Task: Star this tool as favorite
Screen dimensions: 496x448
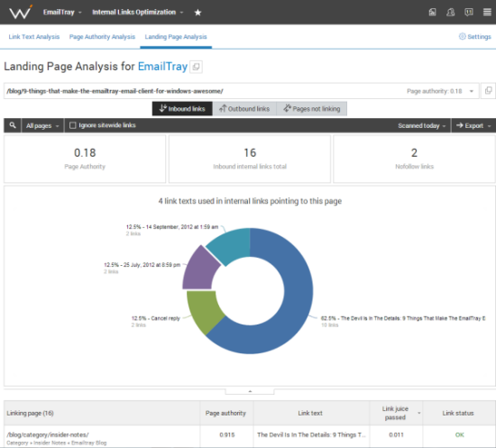Action: (197, 13)
